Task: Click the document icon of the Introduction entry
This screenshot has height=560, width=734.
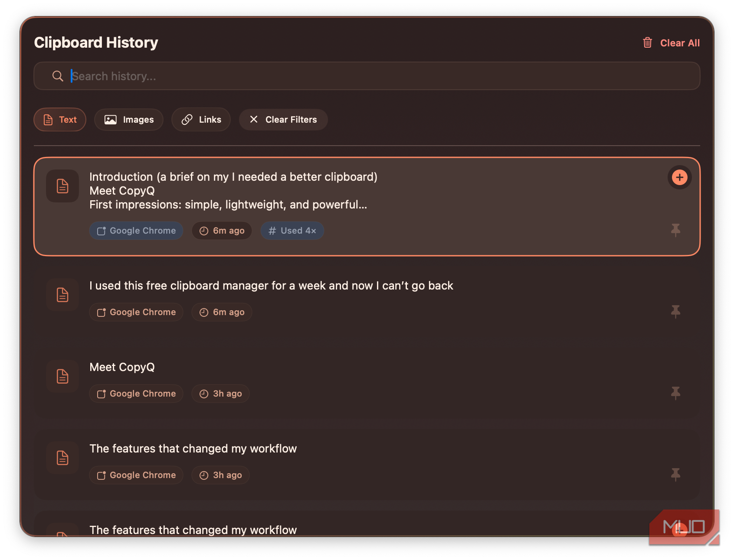Action: (62, 186)
